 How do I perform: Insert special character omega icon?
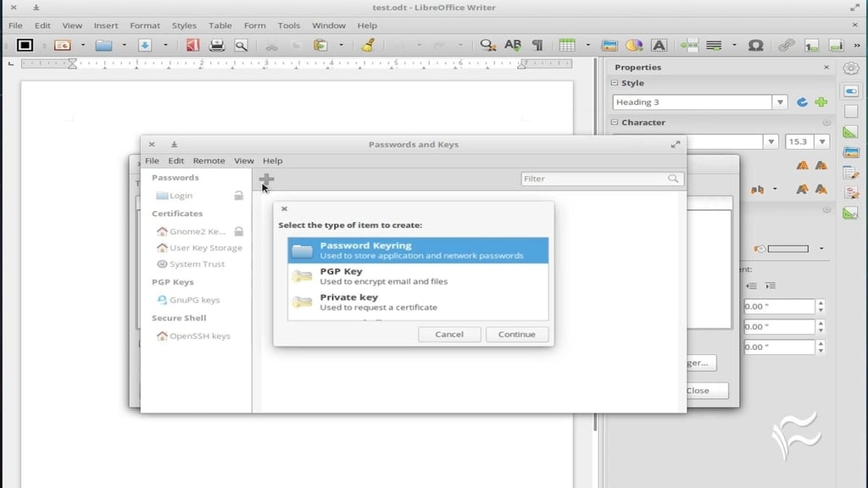755,46
